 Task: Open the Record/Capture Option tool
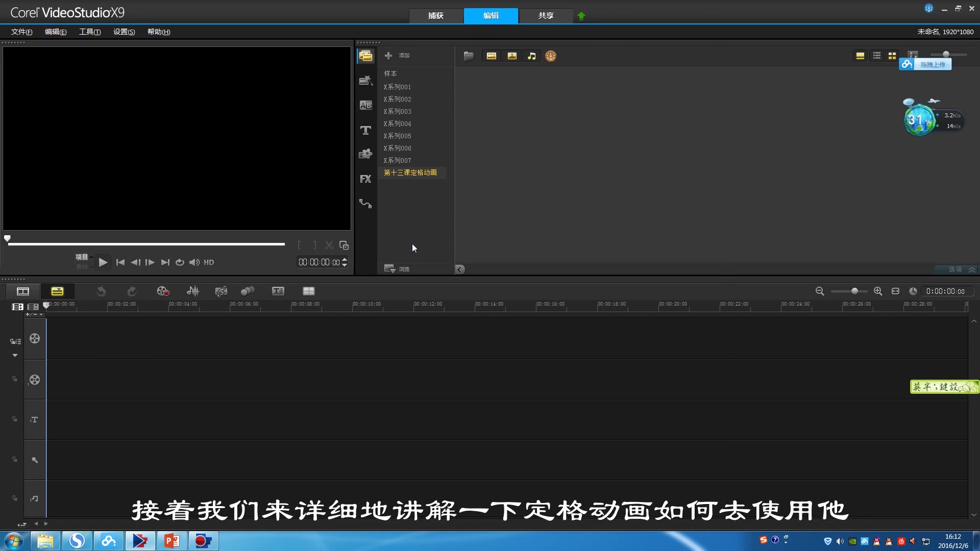tap(163, 291)
